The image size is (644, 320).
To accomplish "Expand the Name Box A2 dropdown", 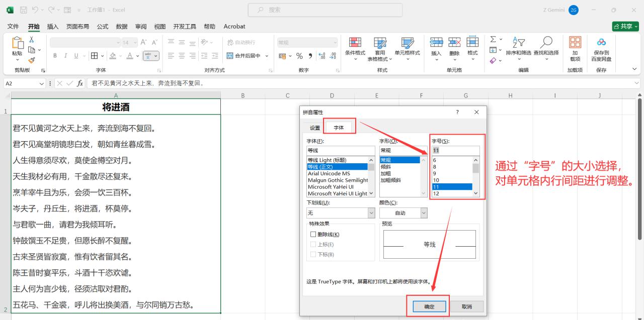I will click(42, 83).
